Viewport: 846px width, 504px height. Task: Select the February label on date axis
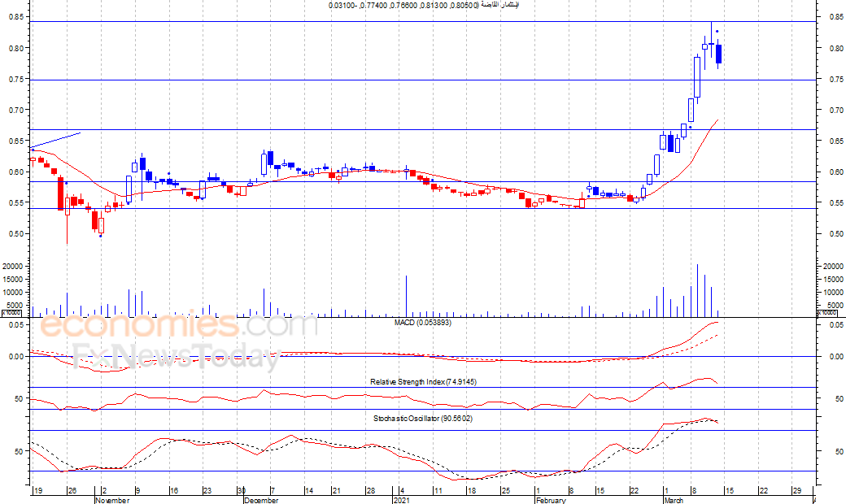pyautogui.click(x=551, y=501)
